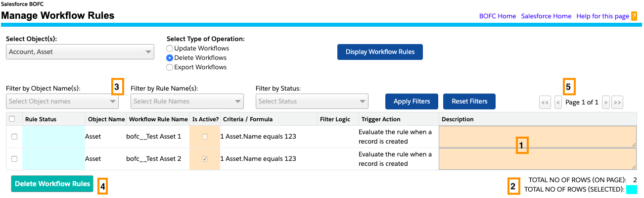Toggle Is Active checkbox for bofc__Test Asset 1

[x=205, y=137]
